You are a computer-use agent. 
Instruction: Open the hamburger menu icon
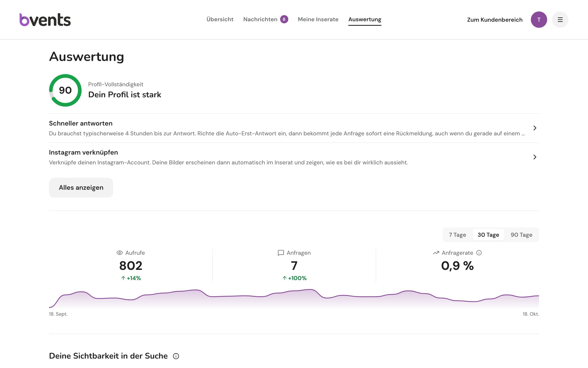click(x=560, y=19)
